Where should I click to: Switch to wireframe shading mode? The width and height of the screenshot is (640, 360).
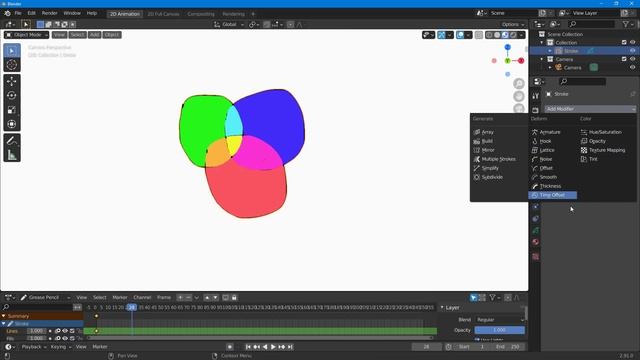click(489, 35)
